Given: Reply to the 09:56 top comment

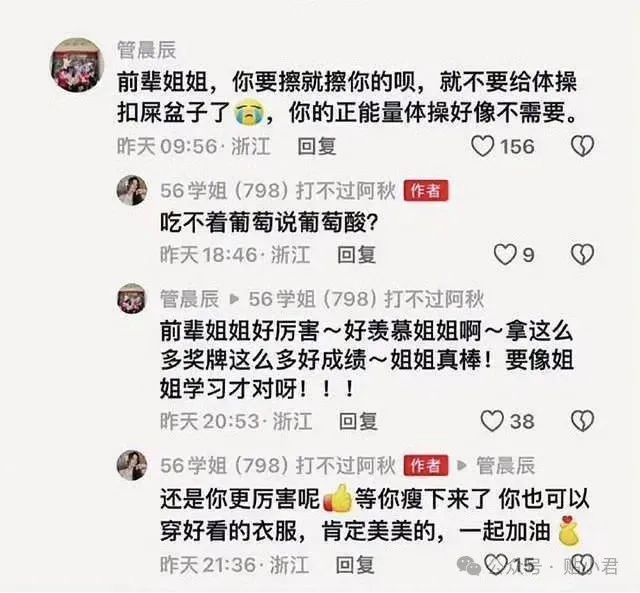Looking at the screenshot, I should pos(317,146).
